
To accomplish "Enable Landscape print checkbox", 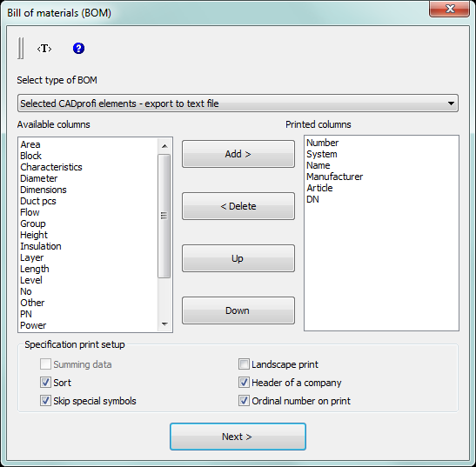I will coord(244,364).
